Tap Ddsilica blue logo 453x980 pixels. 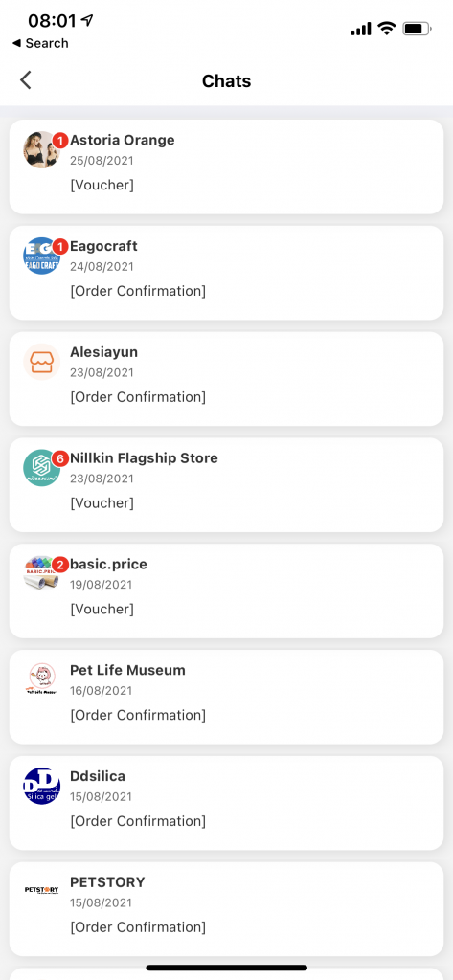point(42,786)
